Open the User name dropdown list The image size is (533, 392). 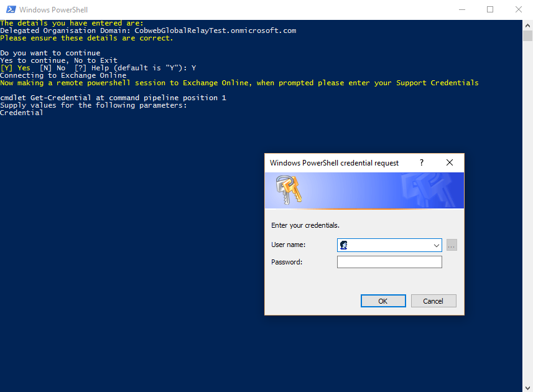click(437, 245)
